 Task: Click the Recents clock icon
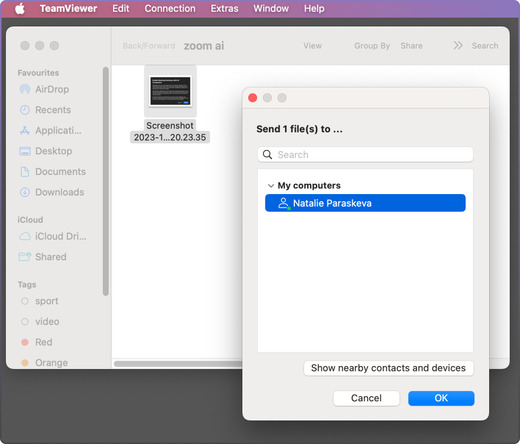tap(25, 110)
